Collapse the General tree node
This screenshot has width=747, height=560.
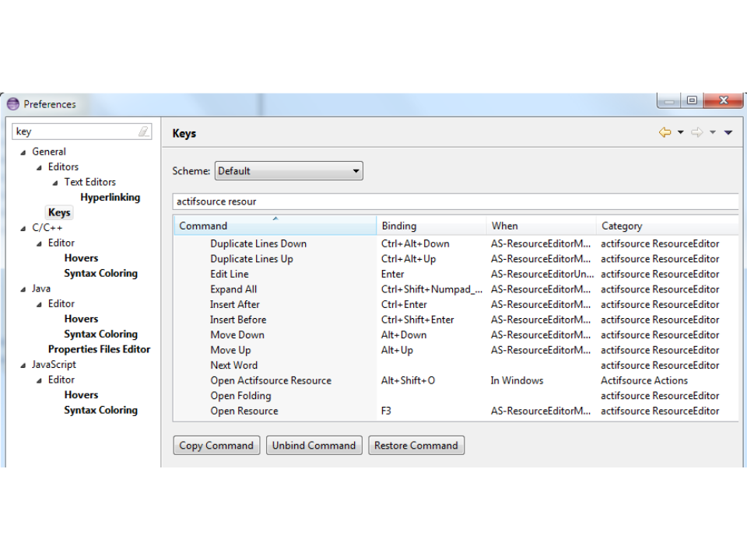click(23, 152)
